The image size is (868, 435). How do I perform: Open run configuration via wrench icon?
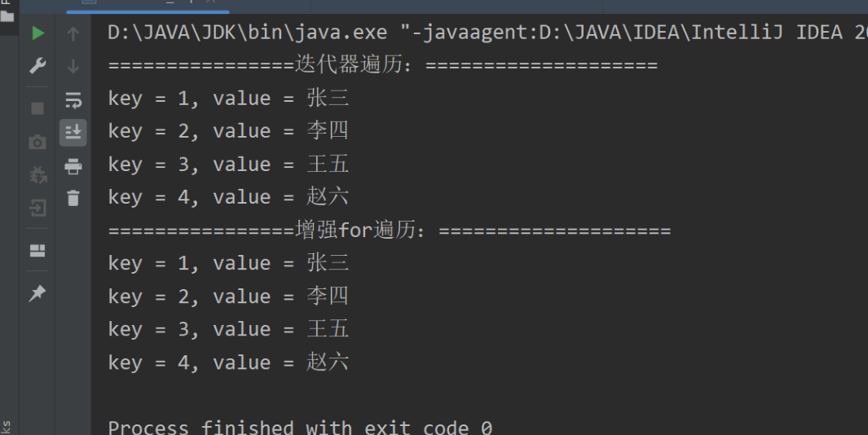[37, 66]
